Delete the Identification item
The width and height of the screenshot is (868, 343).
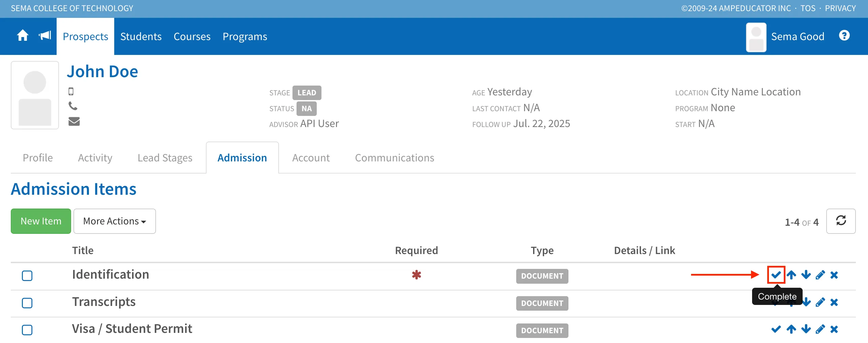834,275
